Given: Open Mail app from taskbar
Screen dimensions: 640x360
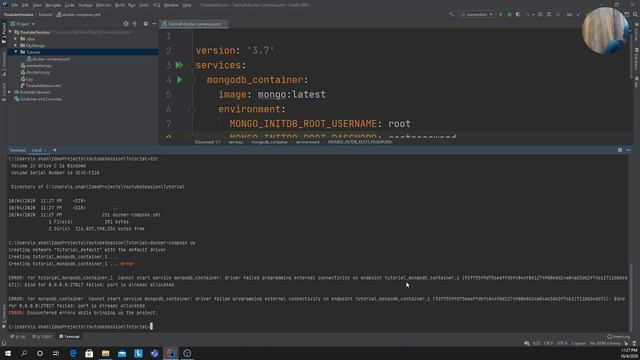Looking at the screenshot, I should click(x=122, y=353).
